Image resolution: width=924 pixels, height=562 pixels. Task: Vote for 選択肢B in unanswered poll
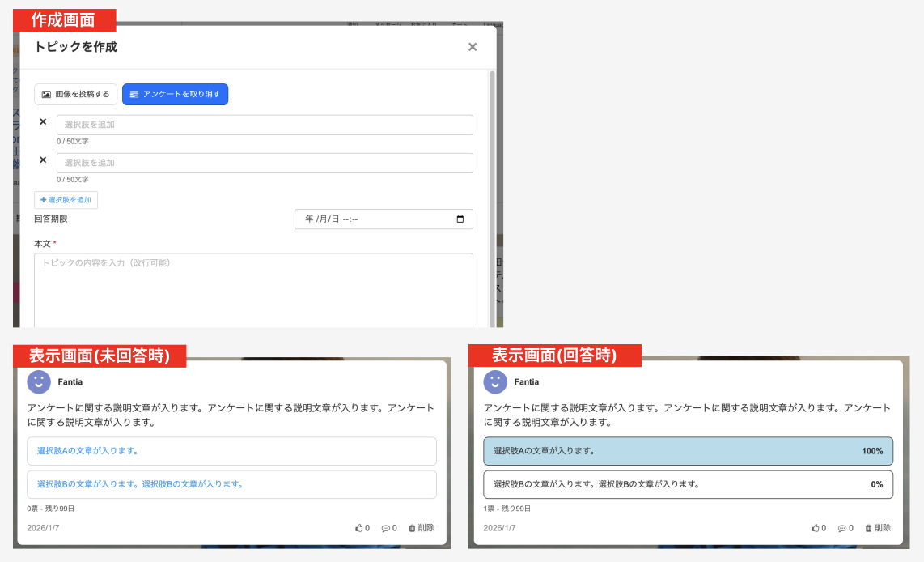click(231, 484)
